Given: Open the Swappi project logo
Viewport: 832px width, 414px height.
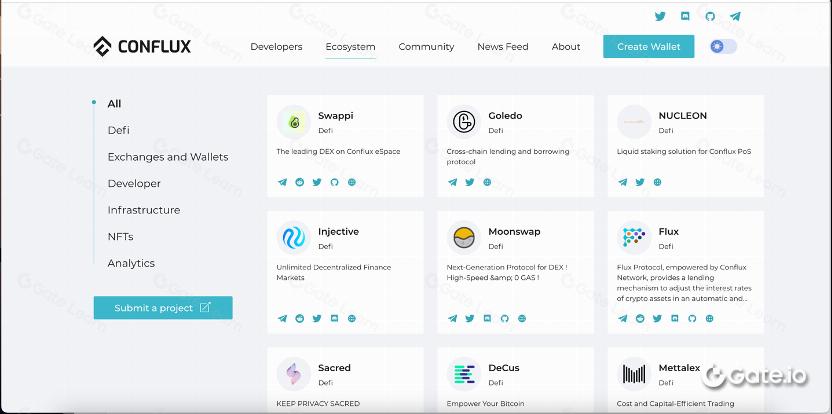Looking at the screenshot, I should 293,122.
